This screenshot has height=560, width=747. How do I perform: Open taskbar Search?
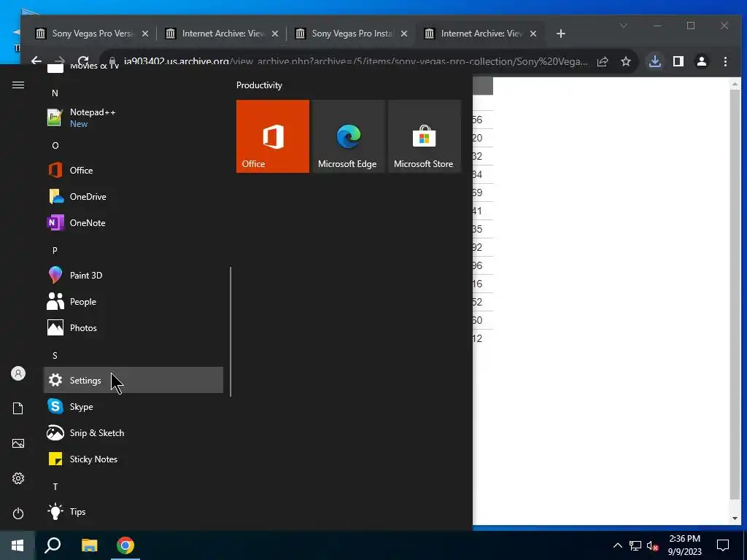[53, 545]
